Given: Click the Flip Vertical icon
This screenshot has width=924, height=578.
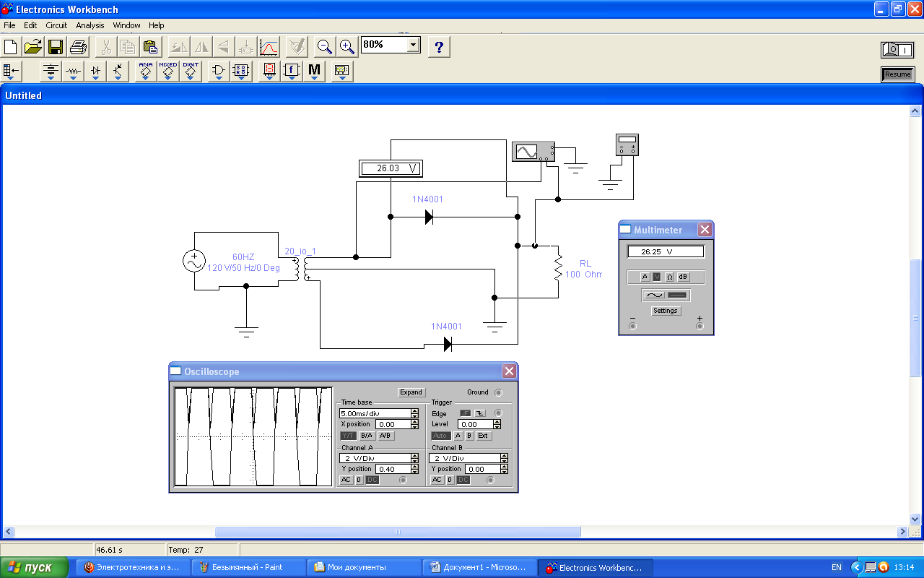Looking at the screenshot, I should coord(224,47).
